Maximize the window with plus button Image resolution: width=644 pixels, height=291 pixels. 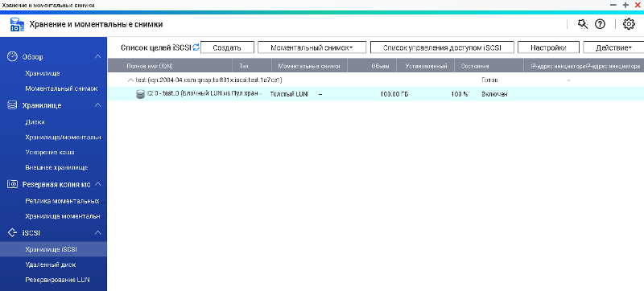coord(625,5)
